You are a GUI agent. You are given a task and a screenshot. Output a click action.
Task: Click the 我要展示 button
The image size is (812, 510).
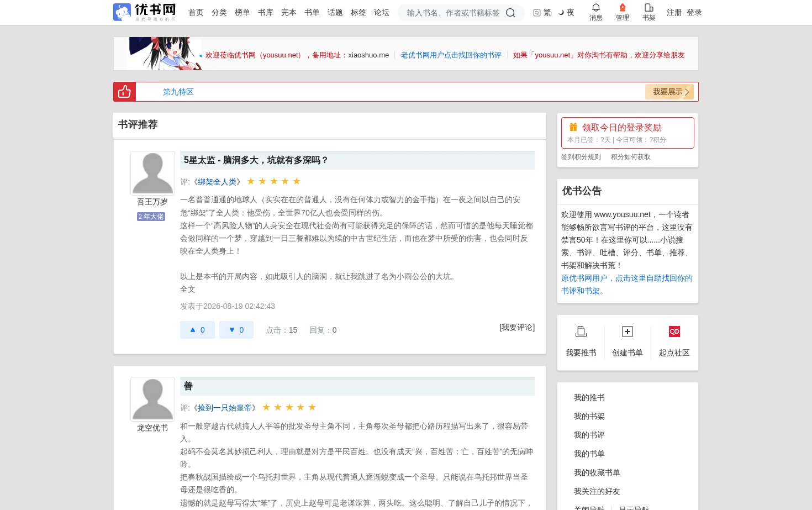tap(669, 92)
